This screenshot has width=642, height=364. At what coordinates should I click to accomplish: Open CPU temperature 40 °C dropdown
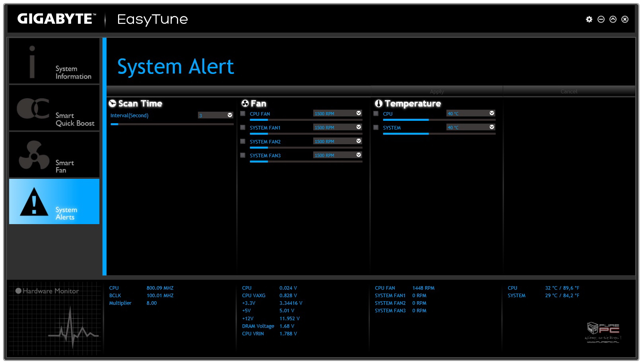pyautogui.click(x=471, y=113)
